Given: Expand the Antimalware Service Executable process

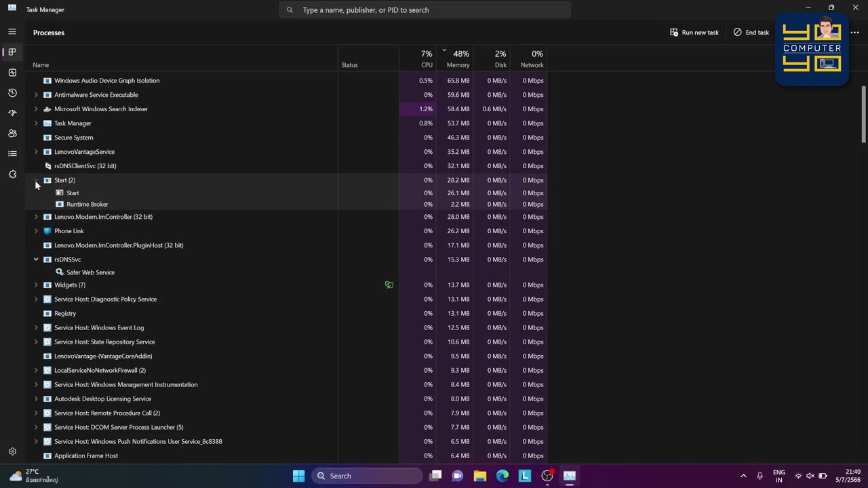Looking at the screenshot, I should 36,95.
